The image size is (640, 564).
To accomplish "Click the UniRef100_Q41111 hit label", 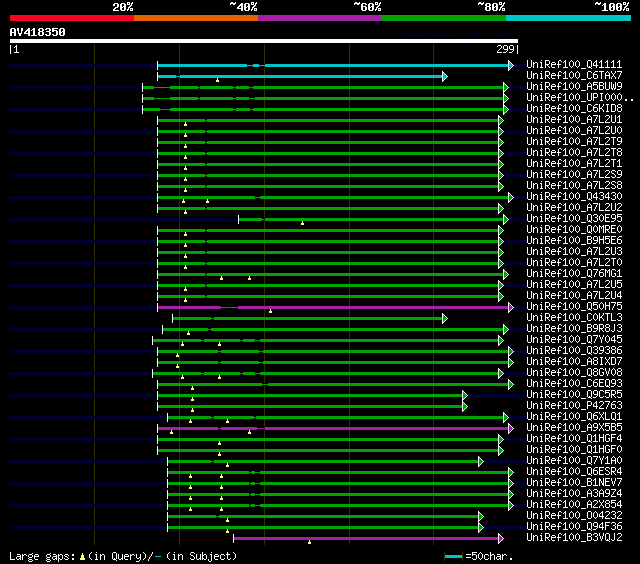I will [574, 64].
